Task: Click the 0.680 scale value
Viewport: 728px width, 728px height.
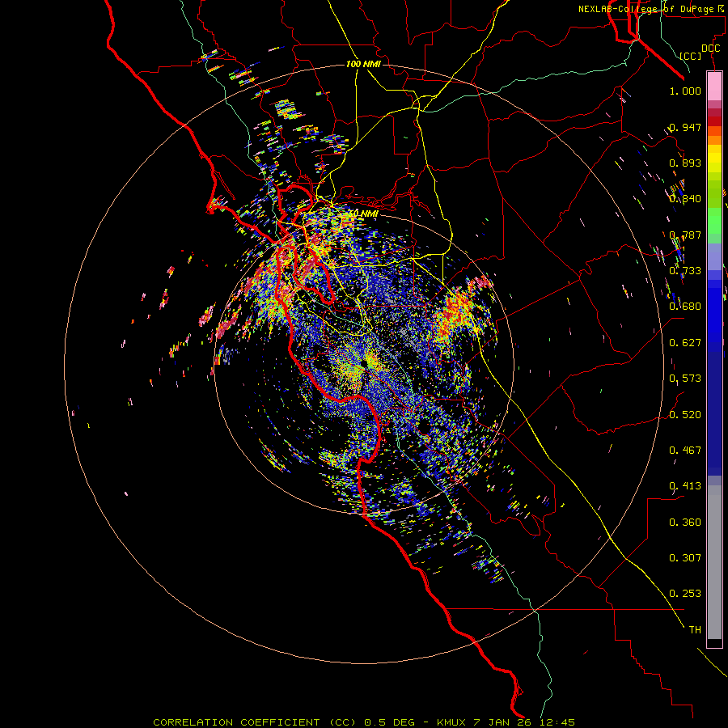Action: (685, 307)
